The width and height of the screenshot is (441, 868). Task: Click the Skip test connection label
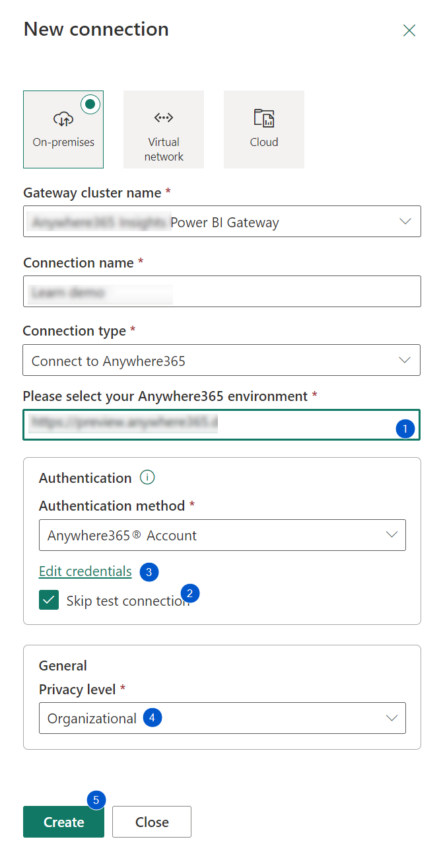tap(127, 600)
